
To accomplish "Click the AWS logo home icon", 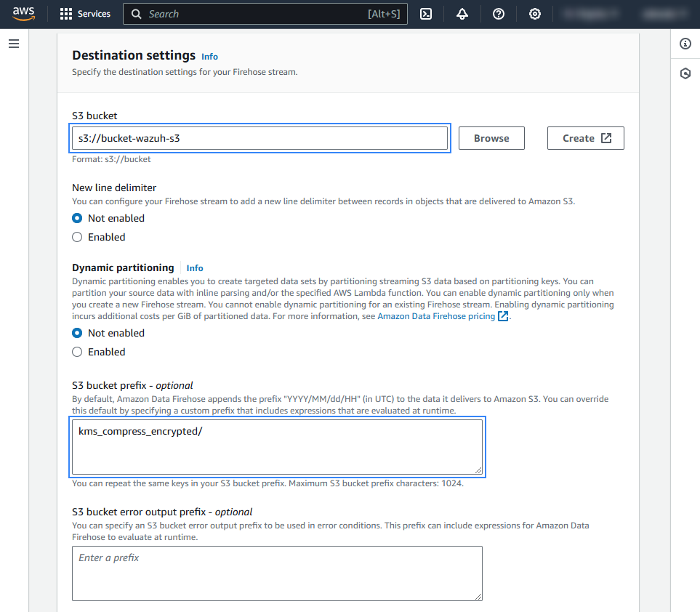I will click(x=23, y=14).
